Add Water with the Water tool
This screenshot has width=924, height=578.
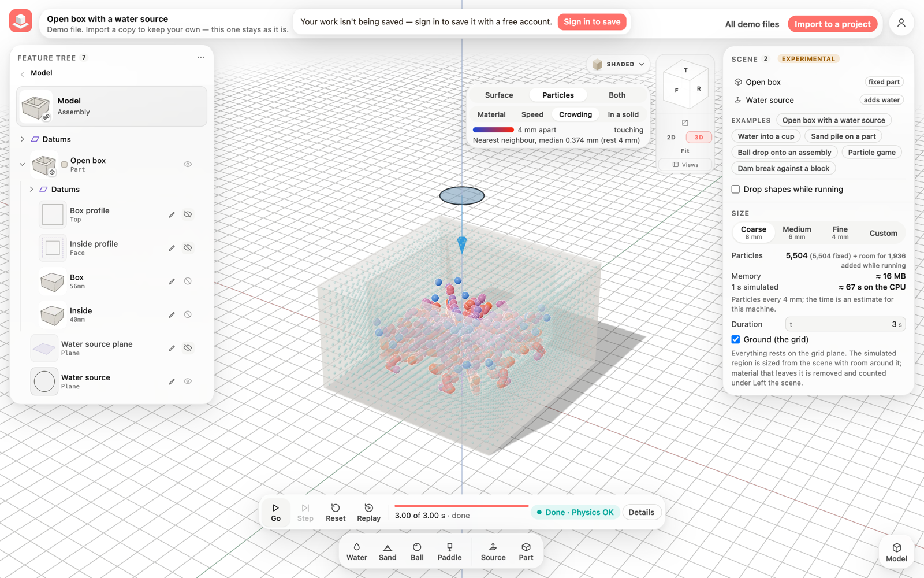(x=357, y=552)
